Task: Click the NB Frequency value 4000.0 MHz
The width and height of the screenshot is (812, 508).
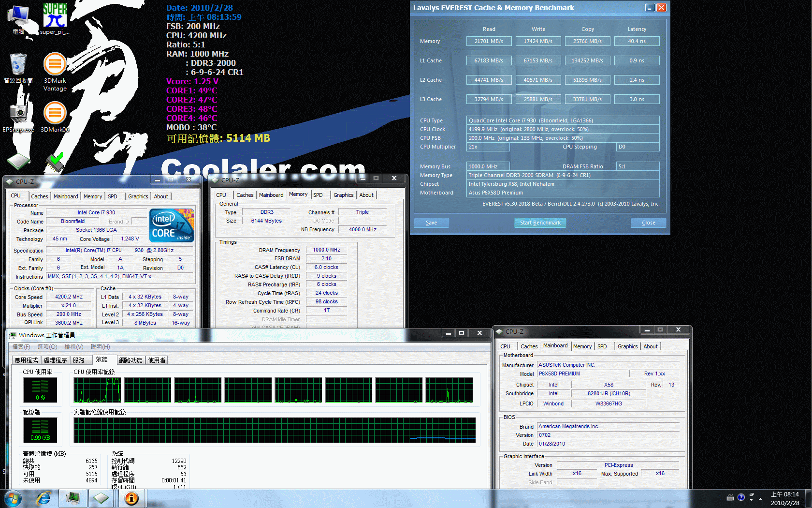Action: click(362, 229)
